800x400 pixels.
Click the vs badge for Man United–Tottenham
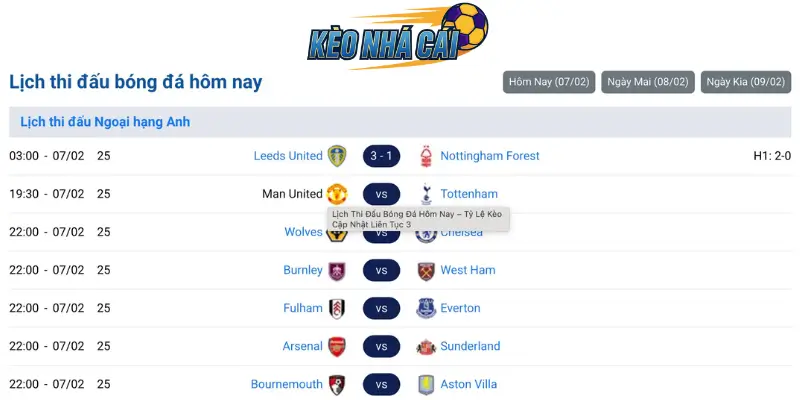(381, 194)
